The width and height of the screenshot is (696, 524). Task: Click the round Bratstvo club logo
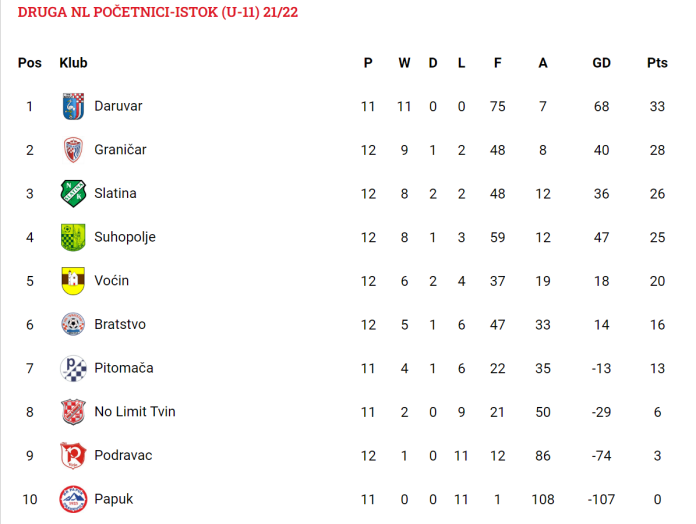(x=73, y=324)
